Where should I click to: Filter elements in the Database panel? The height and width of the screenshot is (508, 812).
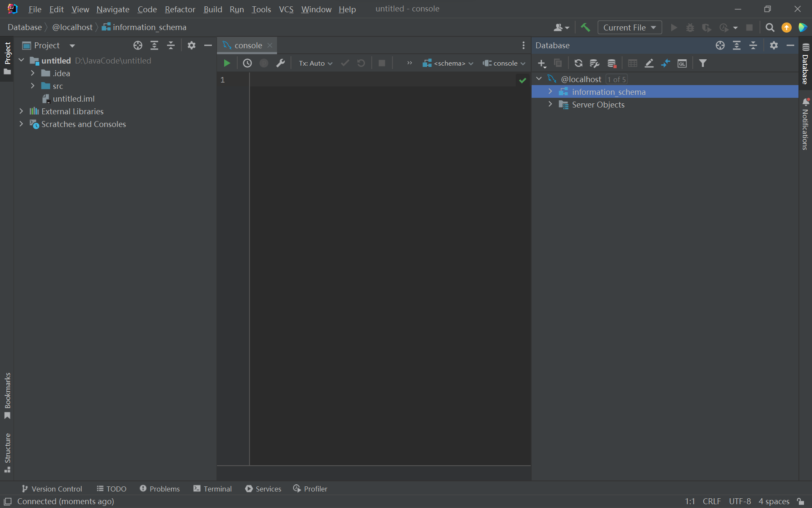pos(702,63)
